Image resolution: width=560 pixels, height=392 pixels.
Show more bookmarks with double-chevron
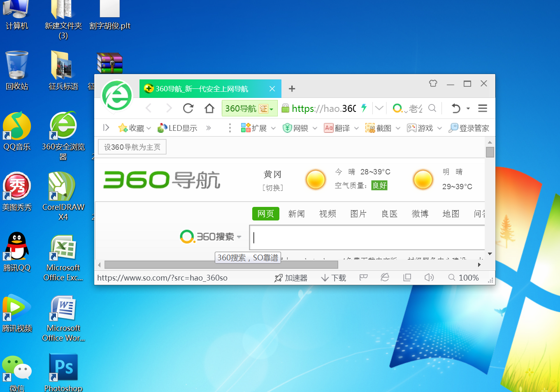[x=209, y=128]
